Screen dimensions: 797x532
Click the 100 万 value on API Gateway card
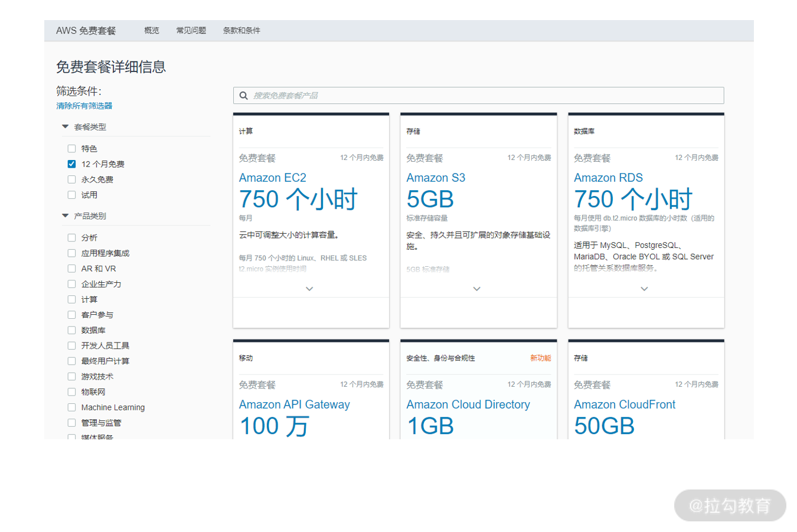click(x=274, y=426)
